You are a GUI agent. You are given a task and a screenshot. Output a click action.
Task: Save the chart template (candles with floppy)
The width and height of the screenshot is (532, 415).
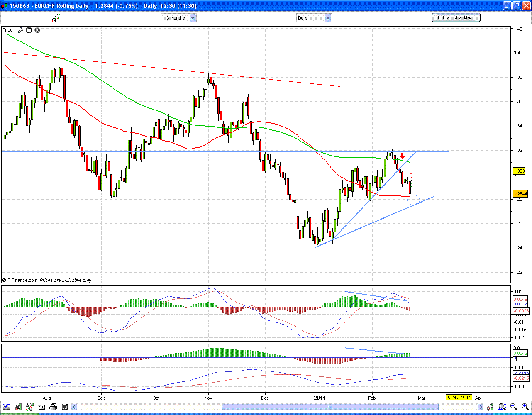[x=18, y=407]
